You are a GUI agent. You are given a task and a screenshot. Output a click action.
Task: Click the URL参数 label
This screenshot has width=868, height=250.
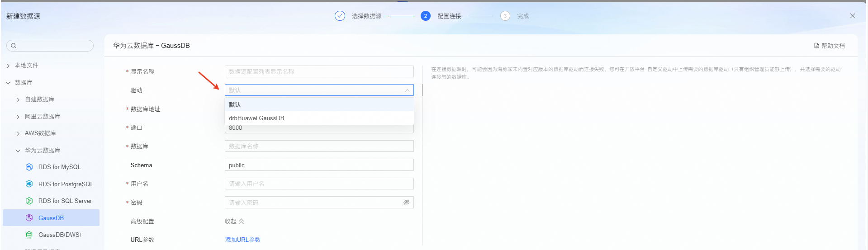point(142,240)
